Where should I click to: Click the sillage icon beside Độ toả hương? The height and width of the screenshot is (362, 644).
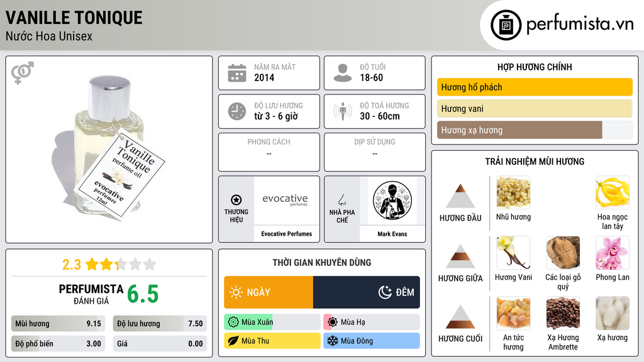pos(343,111)
